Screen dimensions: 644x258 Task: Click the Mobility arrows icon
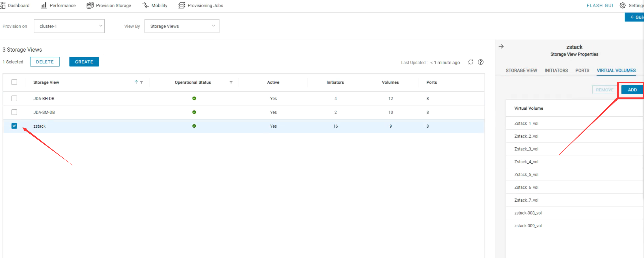click(145, 5)
